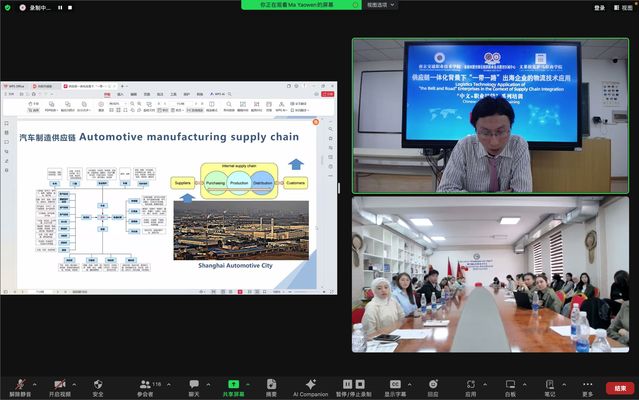Open the 应用 apps menu item
639x400 pixels.
(470, 384)
